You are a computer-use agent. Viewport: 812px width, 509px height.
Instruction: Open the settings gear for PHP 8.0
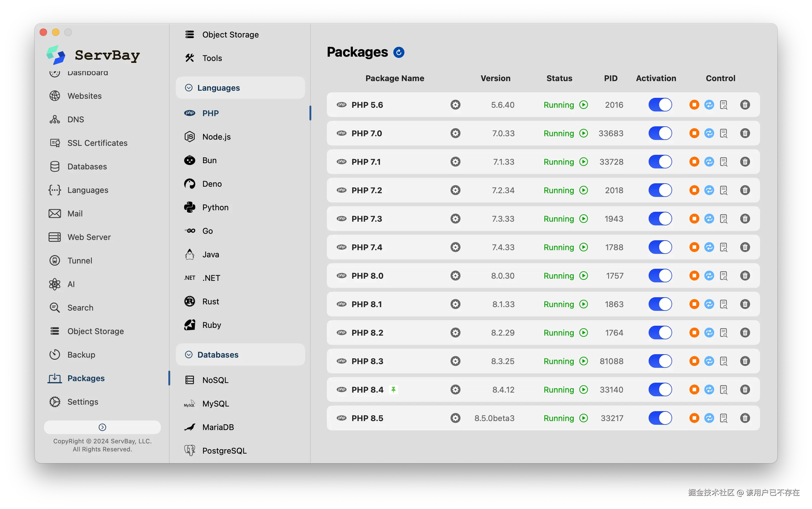pos(455,276)
